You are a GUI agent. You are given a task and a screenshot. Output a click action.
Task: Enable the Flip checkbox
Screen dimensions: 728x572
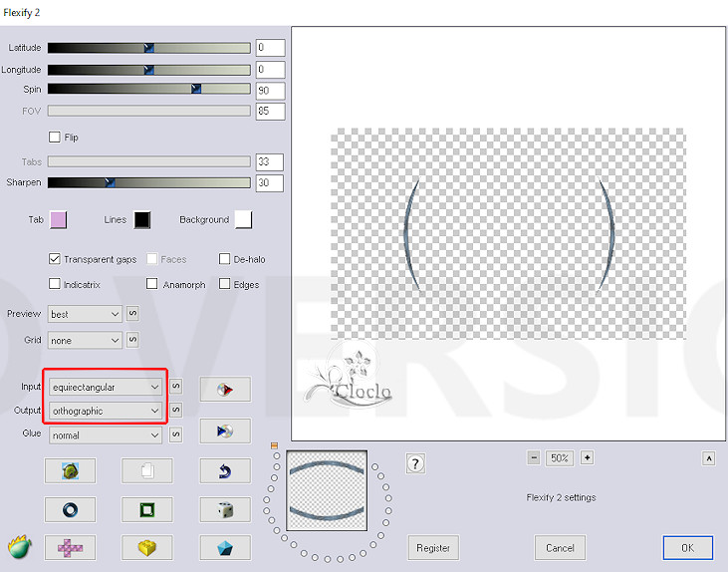(55, 137)
